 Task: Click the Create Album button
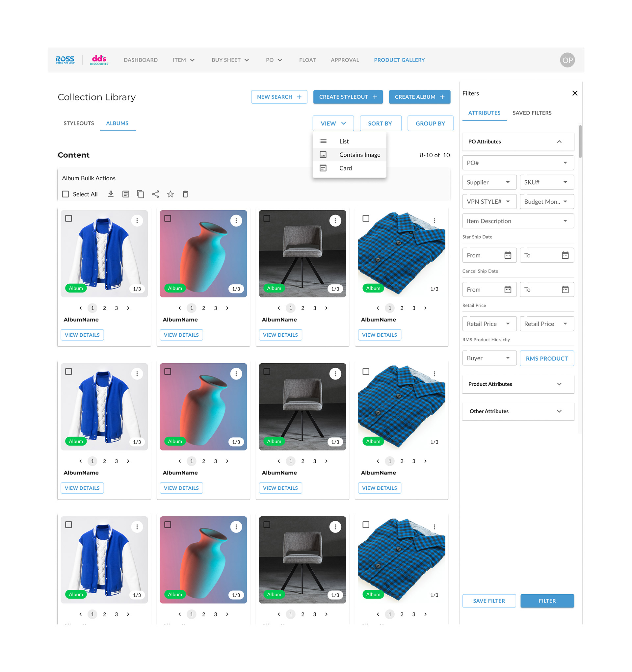419,97
